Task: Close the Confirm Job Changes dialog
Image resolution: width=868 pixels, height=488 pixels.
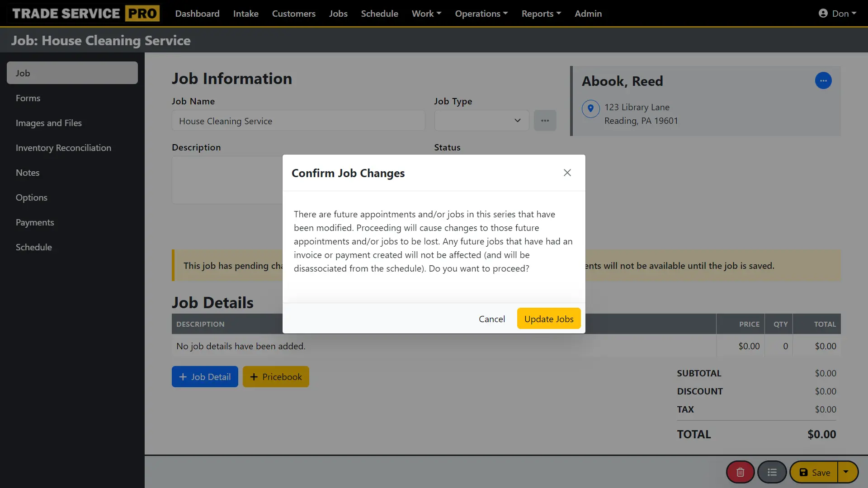Action: (x=567, y=173)
